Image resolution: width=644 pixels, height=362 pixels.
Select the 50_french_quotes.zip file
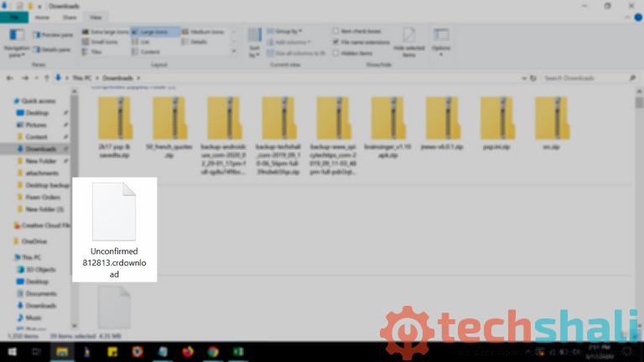click(x=169, y=127)
